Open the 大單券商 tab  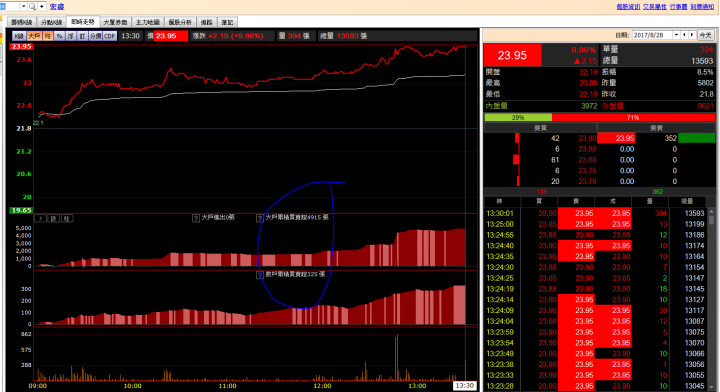point(115,22)
